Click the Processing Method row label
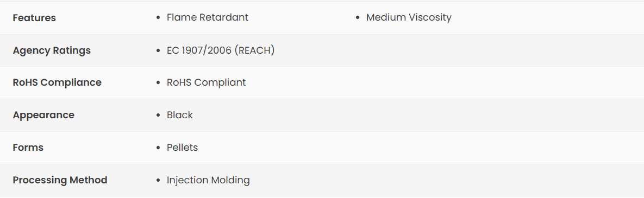This screenshot has width=644, height=198. point(60,180)
